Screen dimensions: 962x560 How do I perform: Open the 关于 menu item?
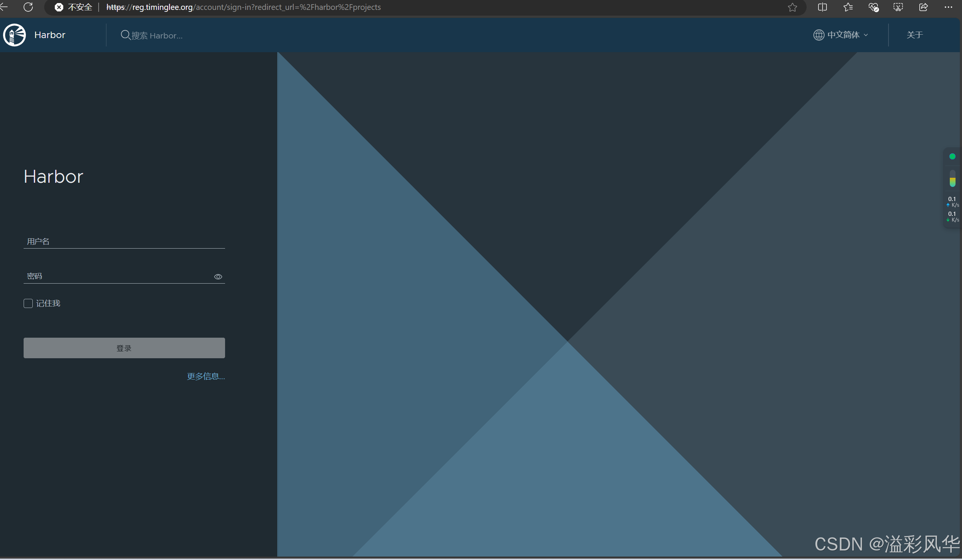click(x=915, y=35)
